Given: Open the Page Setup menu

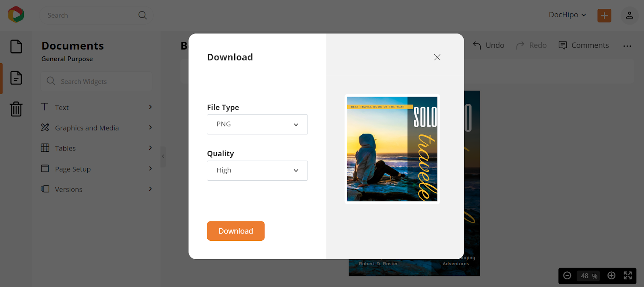Looking at the screenshot, I should pyautogui.click(x=97, y=169).
